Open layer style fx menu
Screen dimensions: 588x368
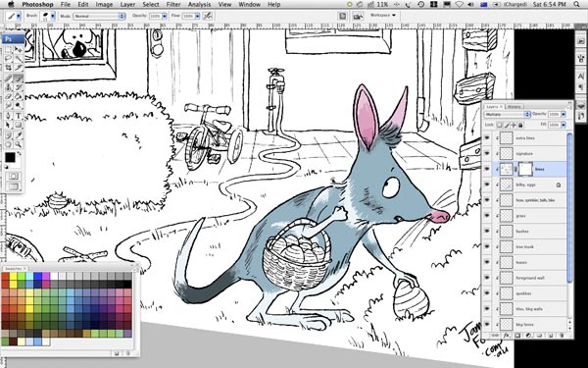point(507,335)
